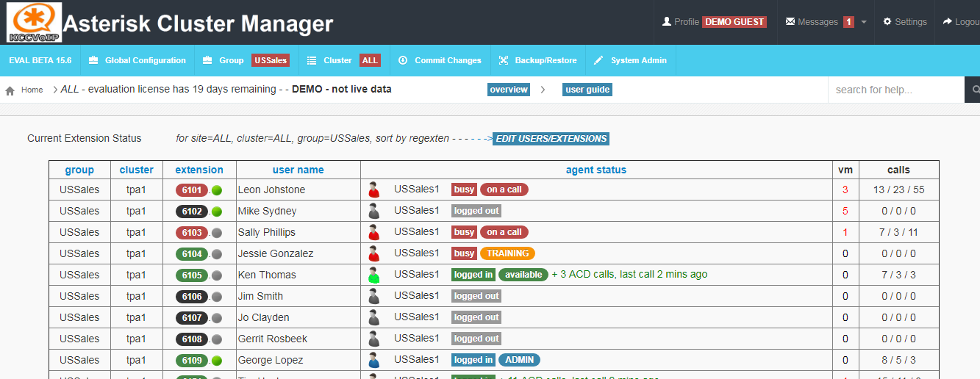Sort by the cluster column header
This screenshot has height=379, width=980.
coord(137,170)
